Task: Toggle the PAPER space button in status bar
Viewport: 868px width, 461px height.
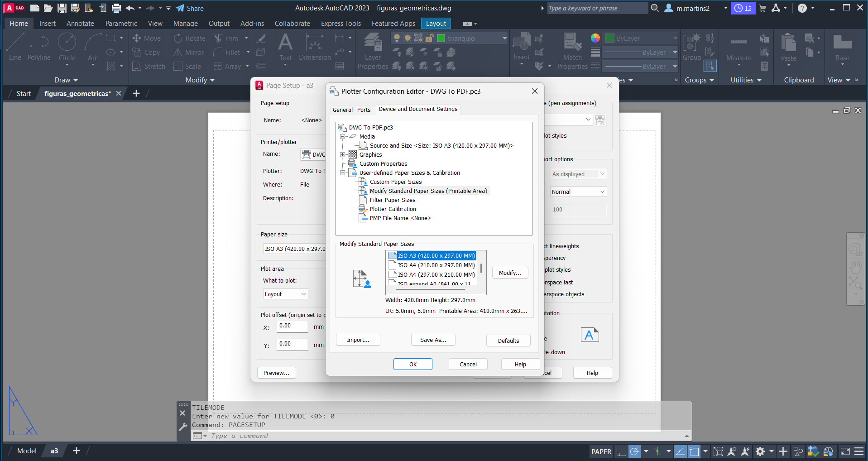Action: (601, 451)
